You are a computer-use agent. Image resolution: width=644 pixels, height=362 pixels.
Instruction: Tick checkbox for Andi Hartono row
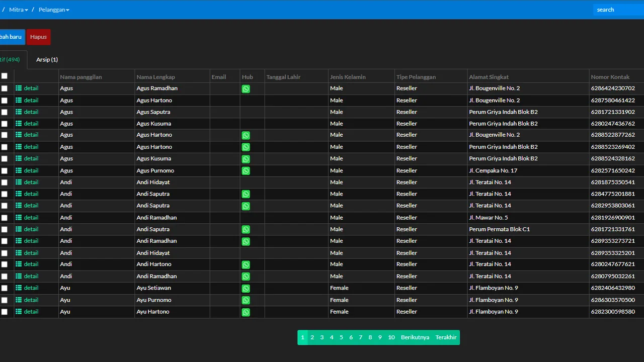point(5,264)
